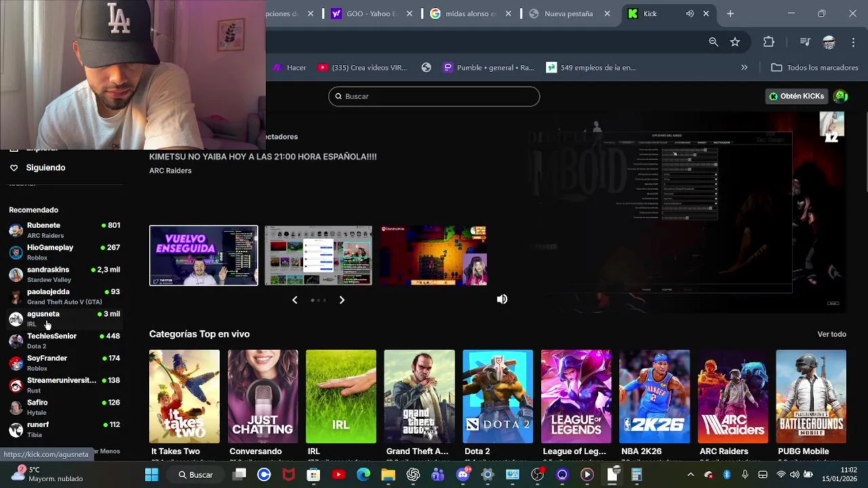Open sandraskins channel in Recomendado
The image size is (868, 488).
click(x=64, y=274)
